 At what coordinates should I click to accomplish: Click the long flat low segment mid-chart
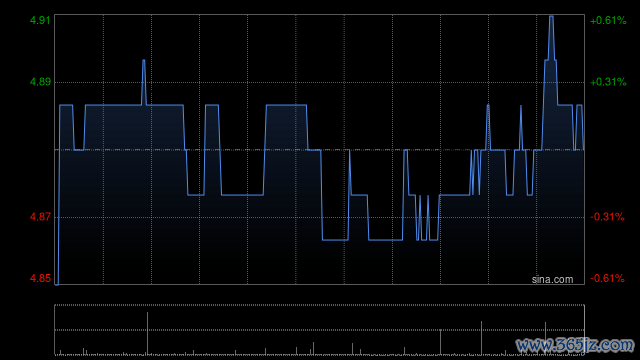click(x=386, y=240)
